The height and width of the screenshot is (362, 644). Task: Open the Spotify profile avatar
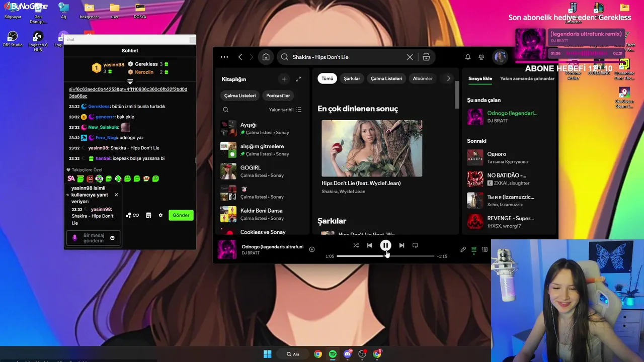coord(500,57)
